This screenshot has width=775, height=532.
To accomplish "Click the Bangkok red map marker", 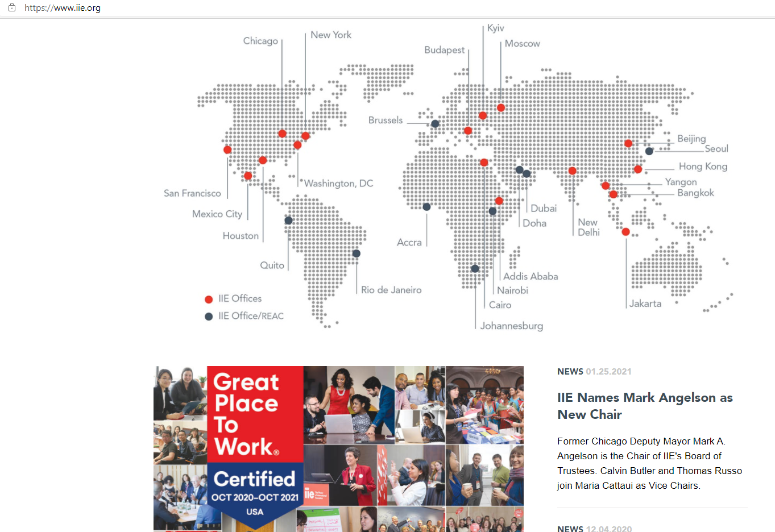I will pos(614,194).
